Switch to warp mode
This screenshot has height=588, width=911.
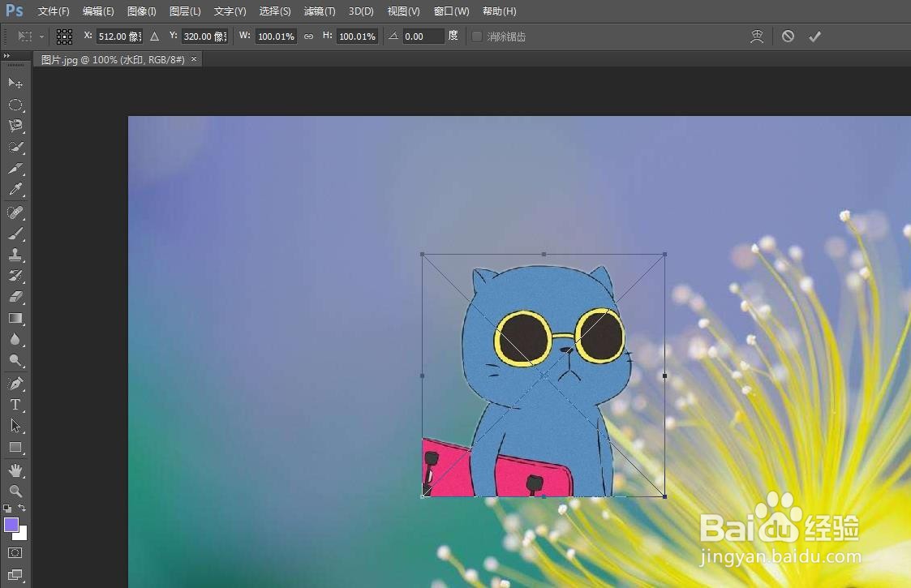756,36
